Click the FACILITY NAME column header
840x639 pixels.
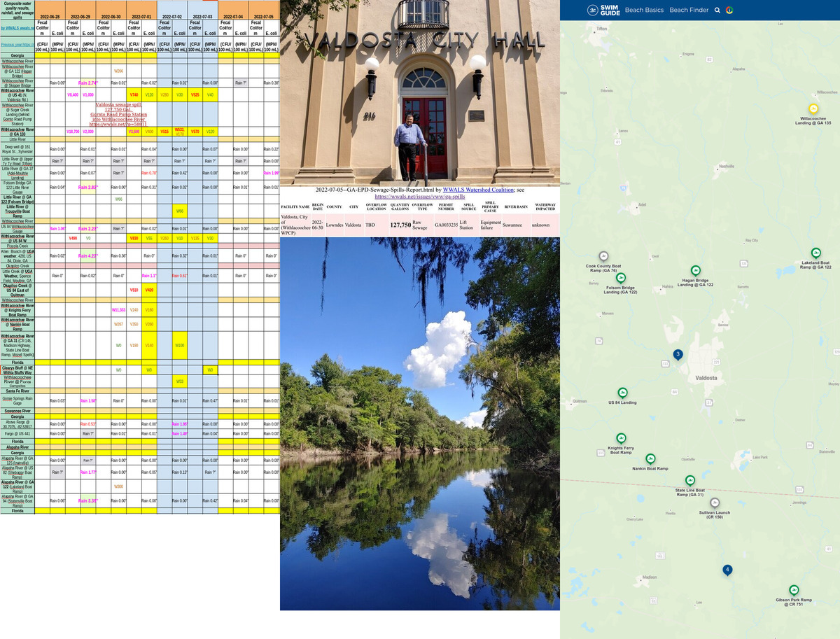click(295, 207)
